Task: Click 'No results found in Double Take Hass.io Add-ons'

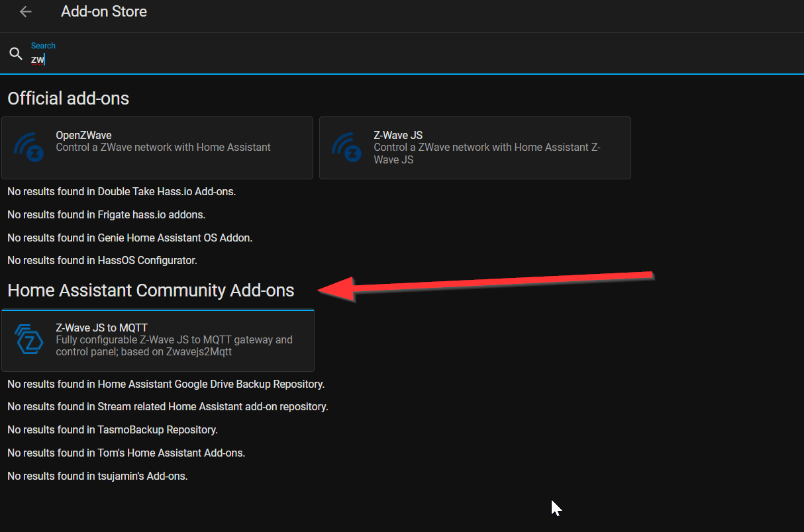Action: click(x=122, y=192)
